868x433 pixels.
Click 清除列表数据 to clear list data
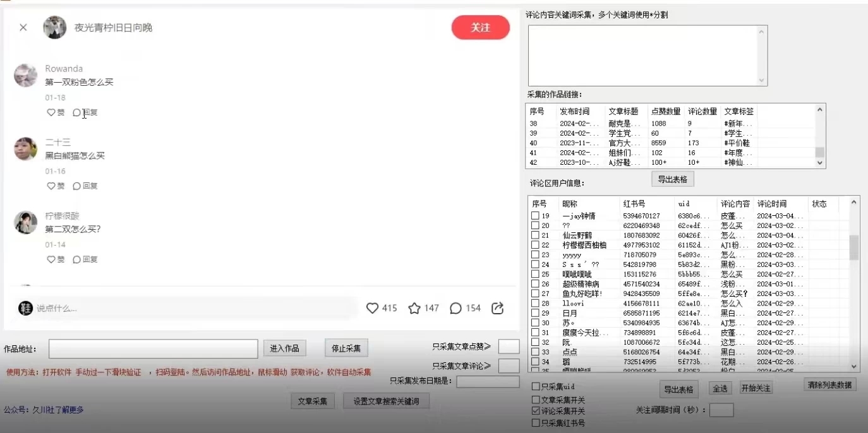tap(829, 384)
